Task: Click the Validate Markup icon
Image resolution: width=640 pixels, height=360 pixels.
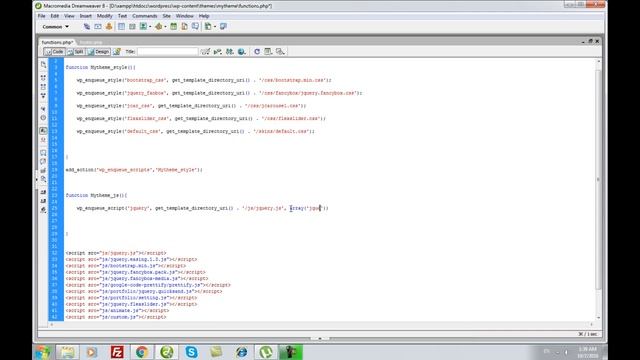Action: coord(218,51)
